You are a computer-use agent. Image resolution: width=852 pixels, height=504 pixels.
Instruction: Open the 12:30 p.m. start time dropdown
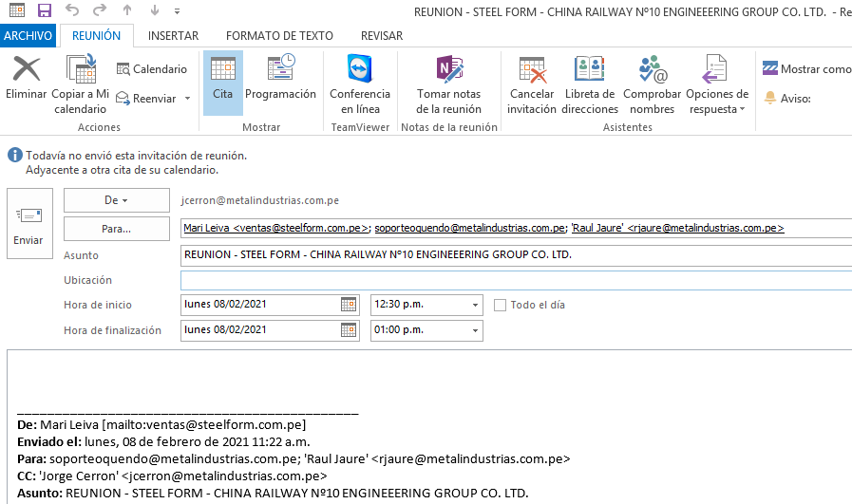tap(475, 305)
